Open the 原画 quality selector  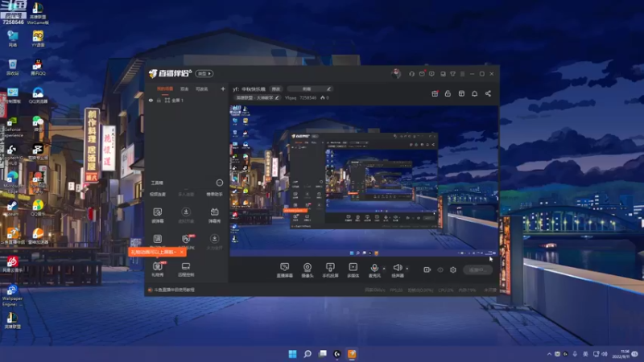275,88
